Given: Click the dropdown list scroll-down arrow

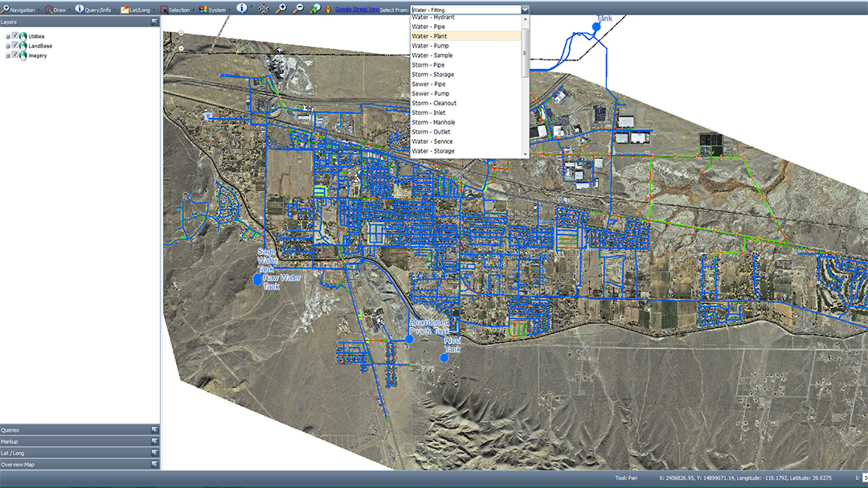Looking at the screenshot, I should coord(525,154).
